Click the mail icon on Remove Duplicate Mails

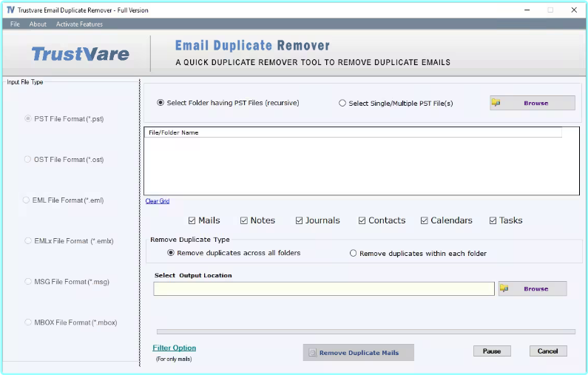coord(312,353)
